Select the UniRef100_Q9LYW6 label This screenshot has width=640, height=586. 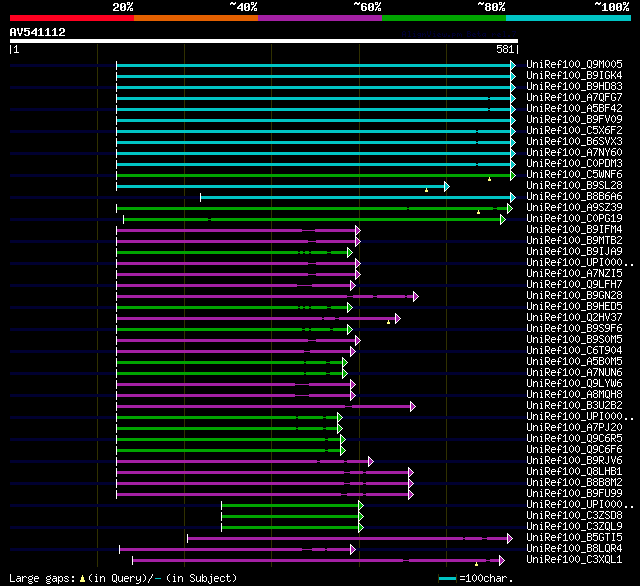coord(574,384)
